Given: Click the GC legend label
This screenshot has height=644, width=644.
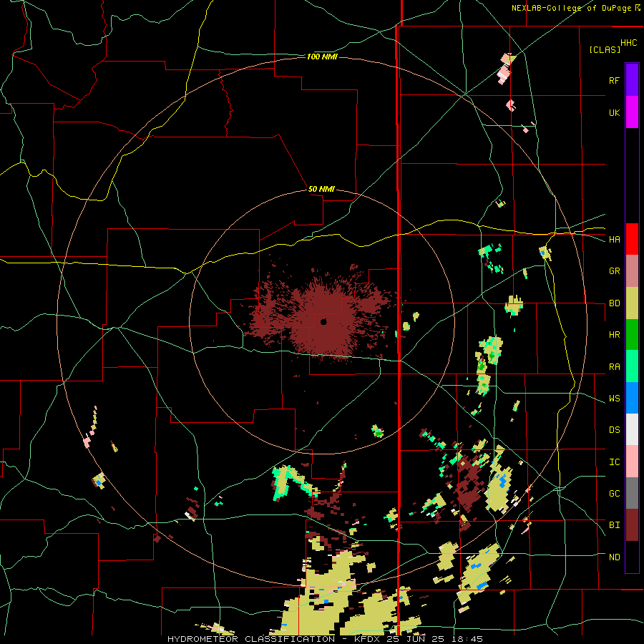Looking at the screenshot, I should 614,494.
